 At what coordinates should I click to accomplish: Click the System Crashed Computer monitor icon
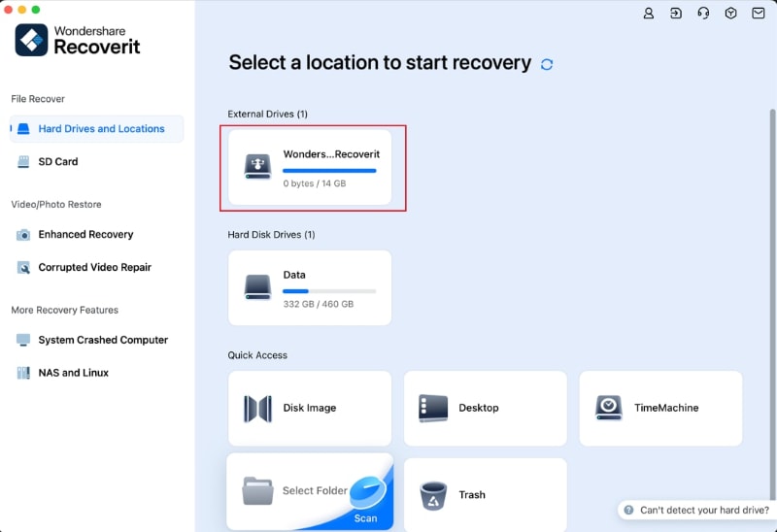tap(23, 340)
